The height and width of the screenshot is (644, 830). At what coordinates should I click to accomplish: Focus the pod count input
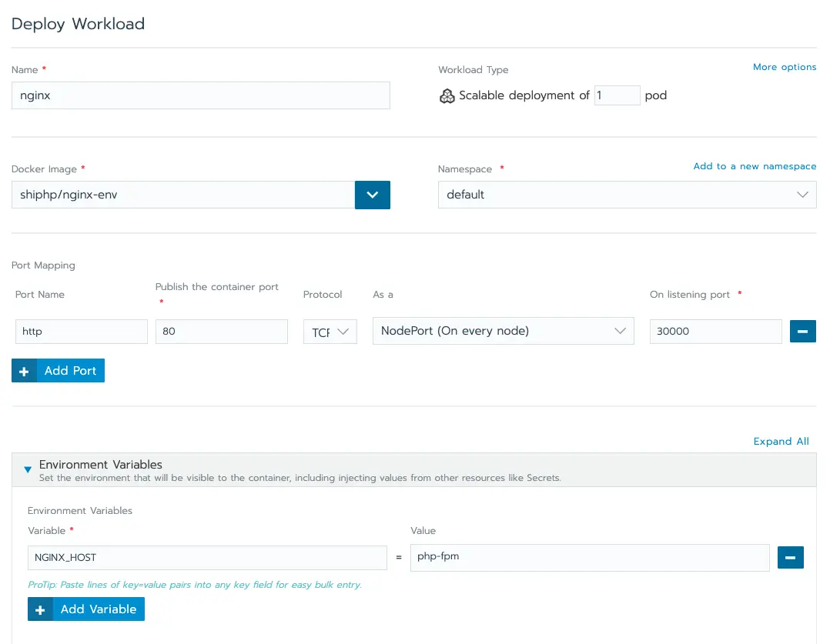[x=617, y=95]
